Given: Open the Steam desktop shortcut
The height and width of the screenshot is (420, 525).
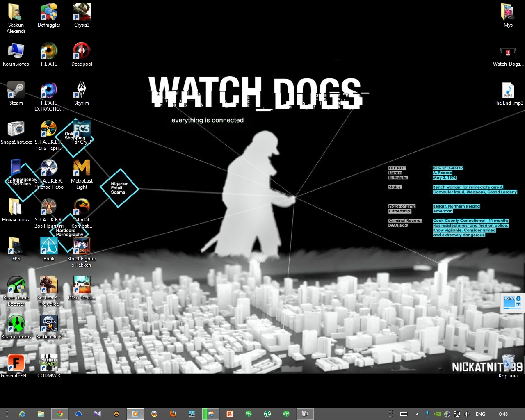Looking at the screenshot, I should (16, 94).
